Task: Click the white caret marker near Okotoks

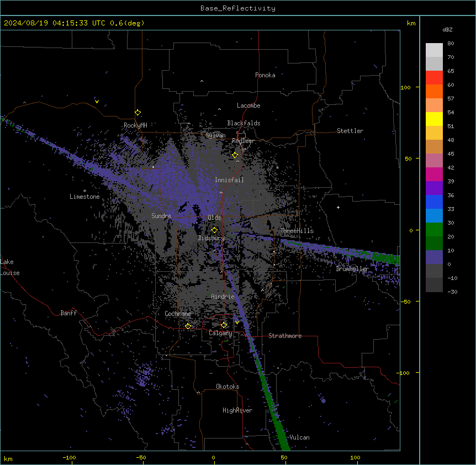Action: [198, 393]
